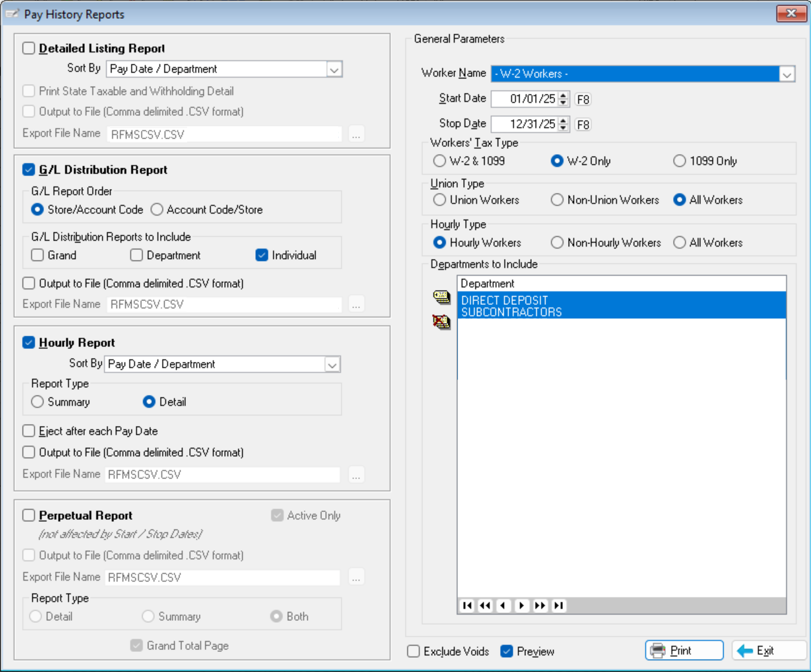Click the select-all departments icon
This screenshot has width=811, height=672.
point(442,297)
